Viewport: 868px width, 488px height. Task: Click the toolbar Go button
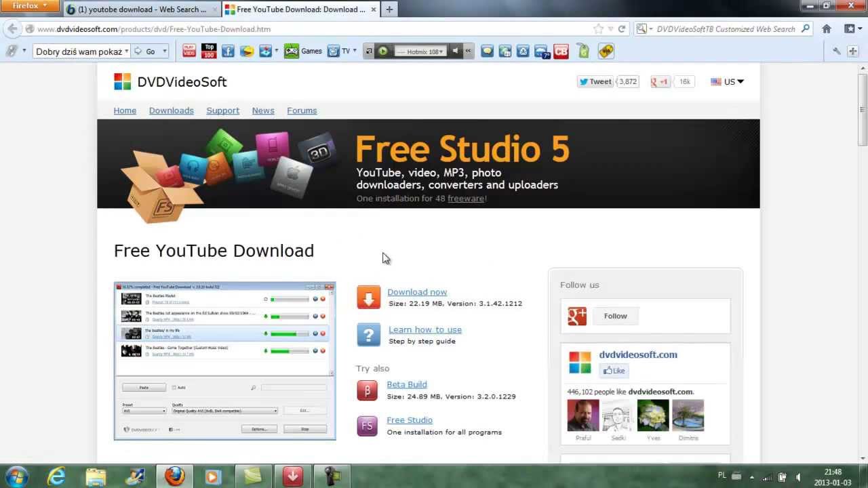pyautogui.click(x=145, y=52)
